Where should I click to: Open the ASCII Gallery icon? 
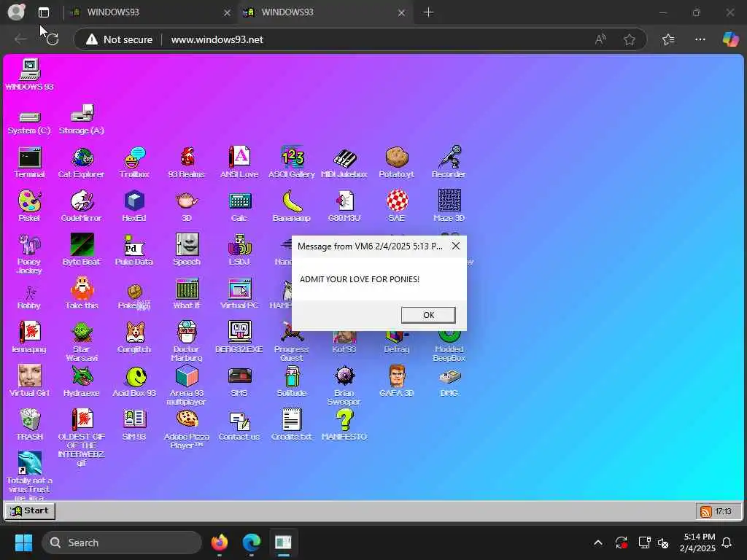coord(292,163)
